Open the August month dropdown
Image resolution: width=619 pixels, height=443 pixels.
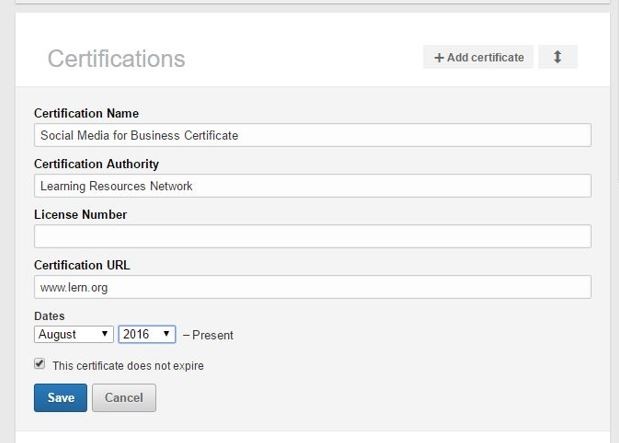click(74, 334)
